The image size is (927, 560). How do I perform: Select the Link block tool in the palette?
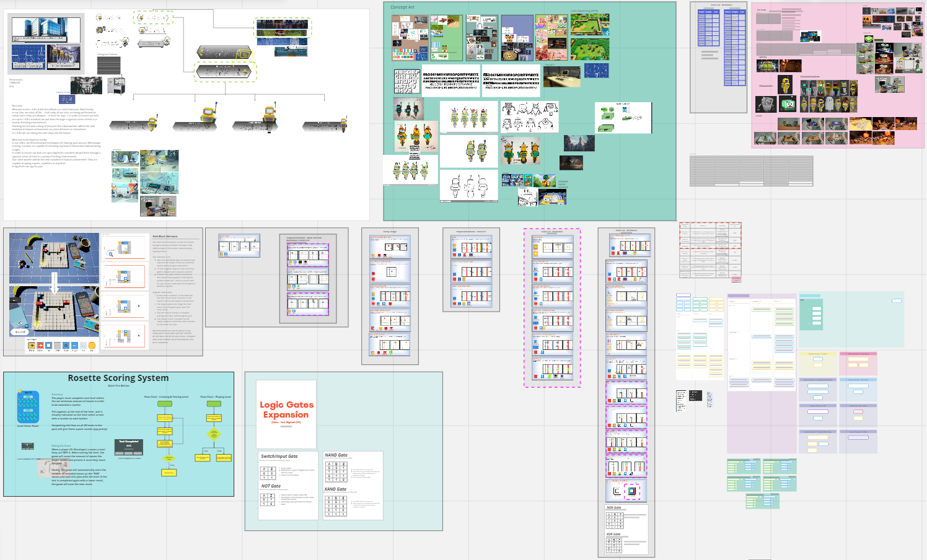click(83, 345)
